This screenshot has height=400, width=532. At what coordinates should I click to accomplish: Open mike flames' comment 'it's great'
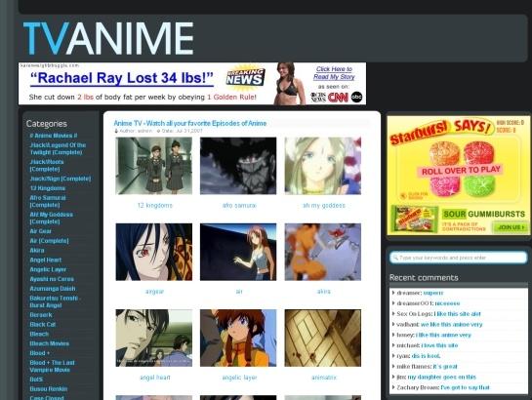445,367
